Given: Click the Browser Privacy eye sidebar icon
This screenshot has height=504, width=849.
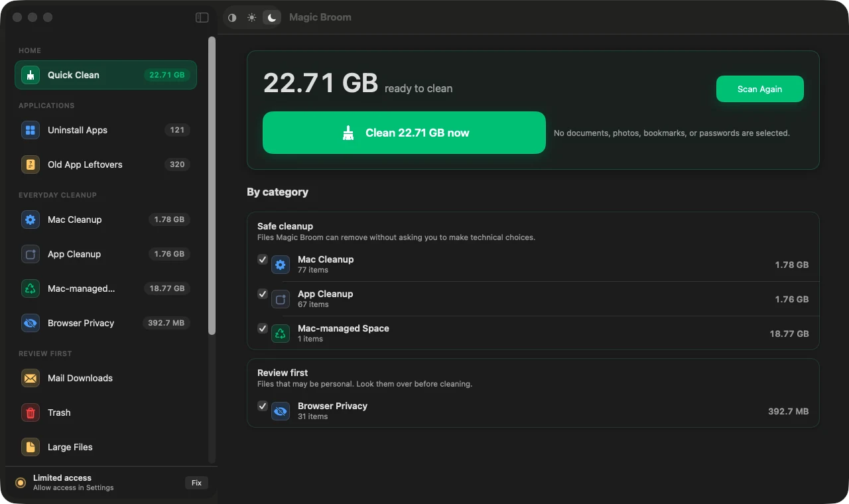Looking at the screenshot, I should (x=31, y=323).
